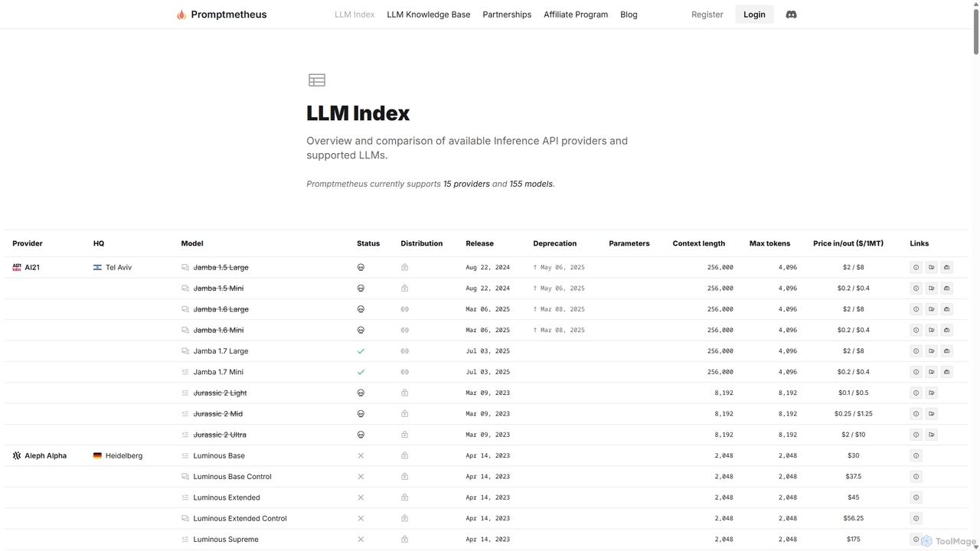Open info link for Jamba 1.5 Large
The width and height of the screenshot is (980, 551).
[916, 267]
